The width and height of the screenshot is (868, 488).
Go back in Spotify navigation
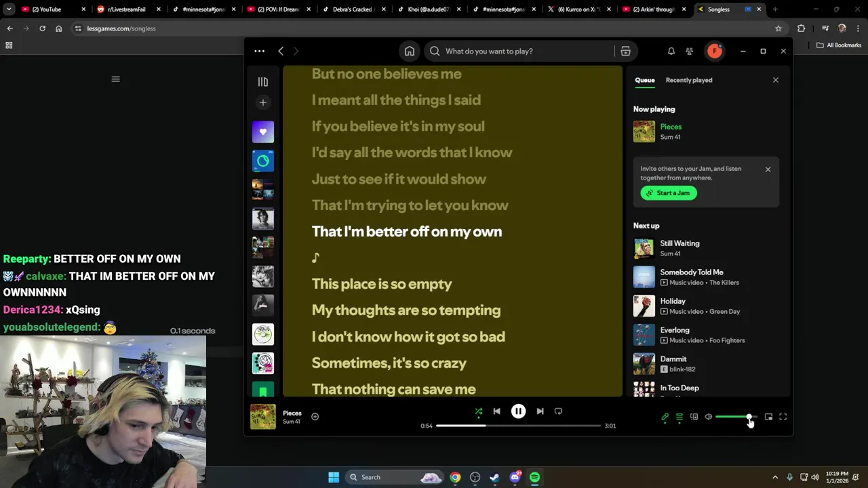(x=281, y=51)
